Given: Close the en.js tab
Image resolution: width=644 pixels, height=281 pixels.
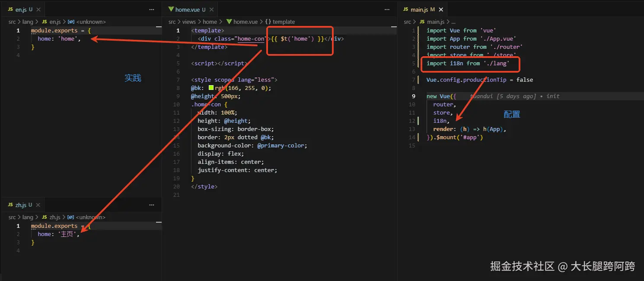Looking at the screenshot, I should 38,9.
